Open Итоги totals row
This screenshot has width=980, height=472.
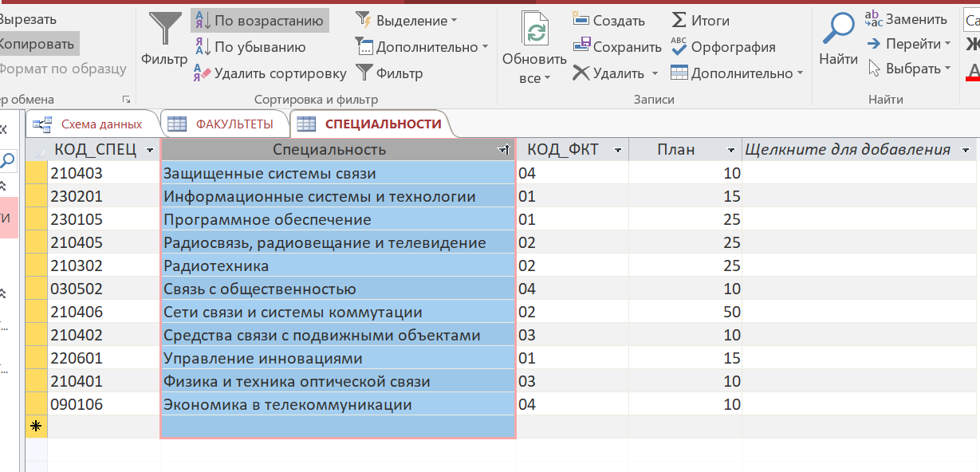click(700, 21)
